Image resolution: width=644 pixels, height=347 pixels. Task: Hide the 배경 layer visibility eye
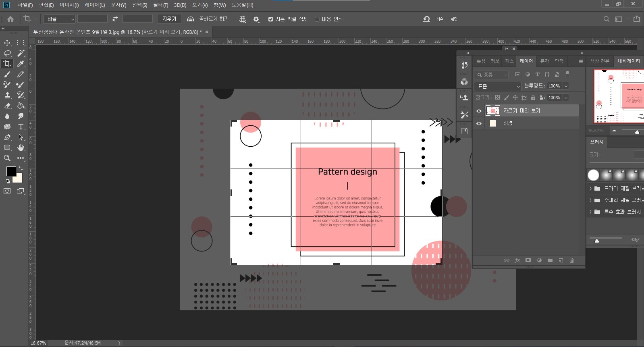(x=479, y=123)
